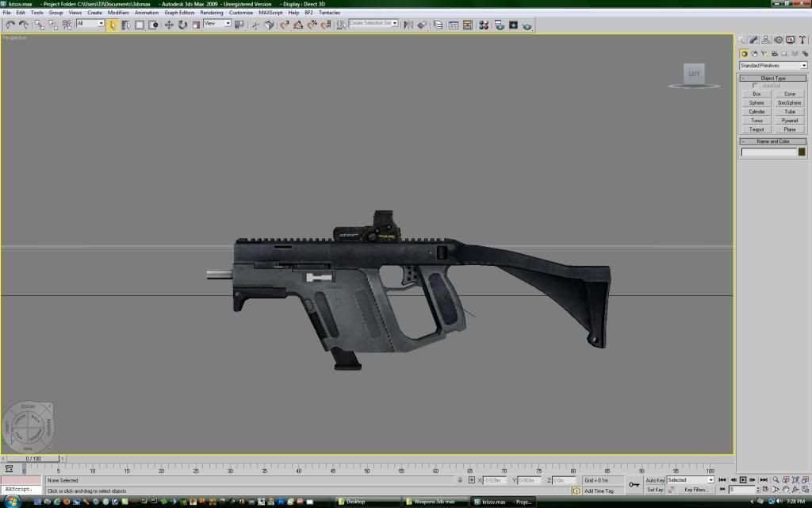Open the Rendering menu
This screenshot has width=812, height=508.
point(211,13)
